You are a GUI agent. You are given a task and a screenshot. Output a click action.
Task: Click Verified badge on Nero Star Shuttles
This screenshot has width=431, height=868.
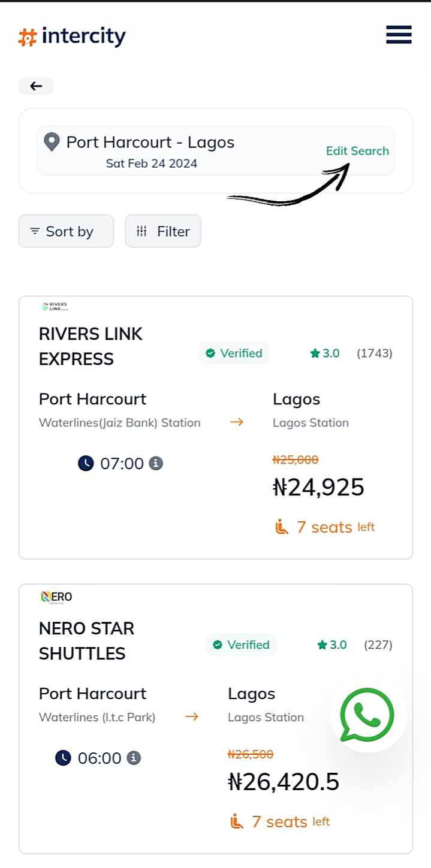241,645
